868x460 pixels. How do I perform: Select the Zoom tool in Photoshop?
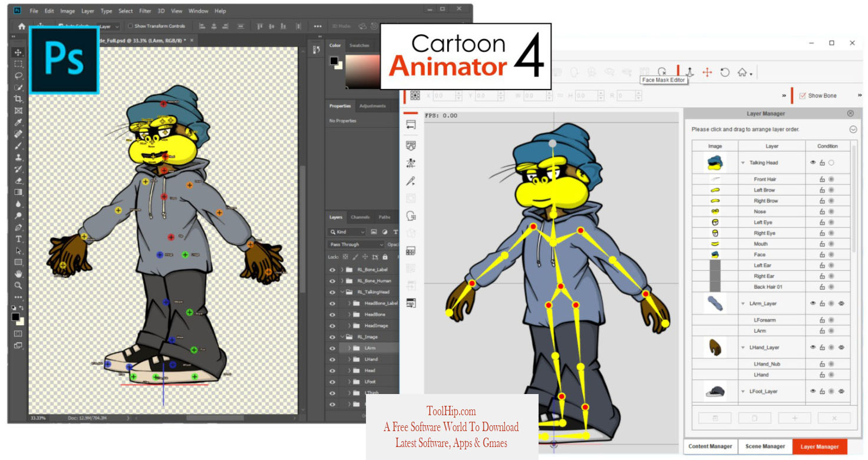click(18, 286)
